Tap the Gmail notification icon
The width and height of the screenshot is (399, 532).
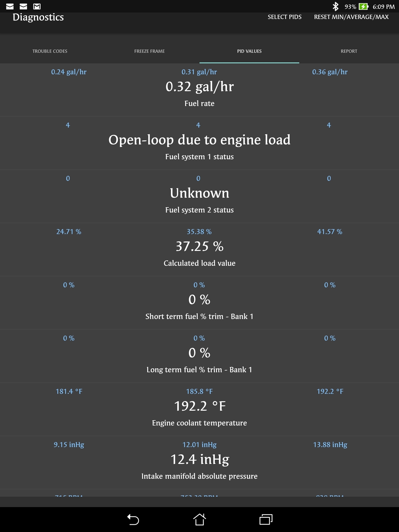pyautogui.click(x=37, y=6)
